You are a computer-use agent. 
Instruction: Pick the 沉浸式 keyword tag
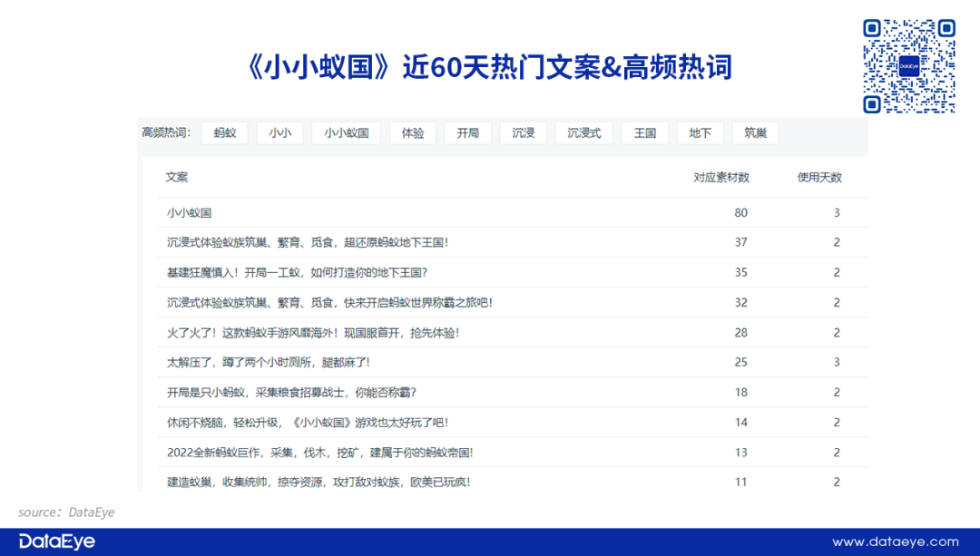coord(584,133)
